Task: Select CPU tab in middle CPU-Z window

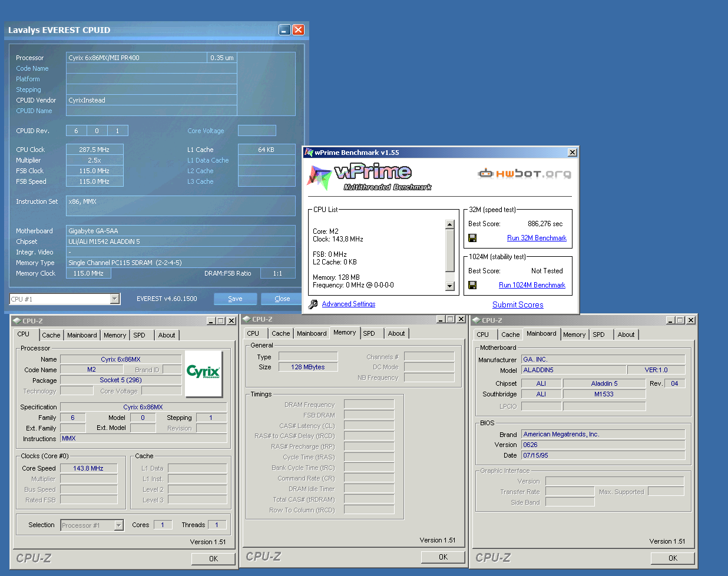Action: tap(253, 333)
